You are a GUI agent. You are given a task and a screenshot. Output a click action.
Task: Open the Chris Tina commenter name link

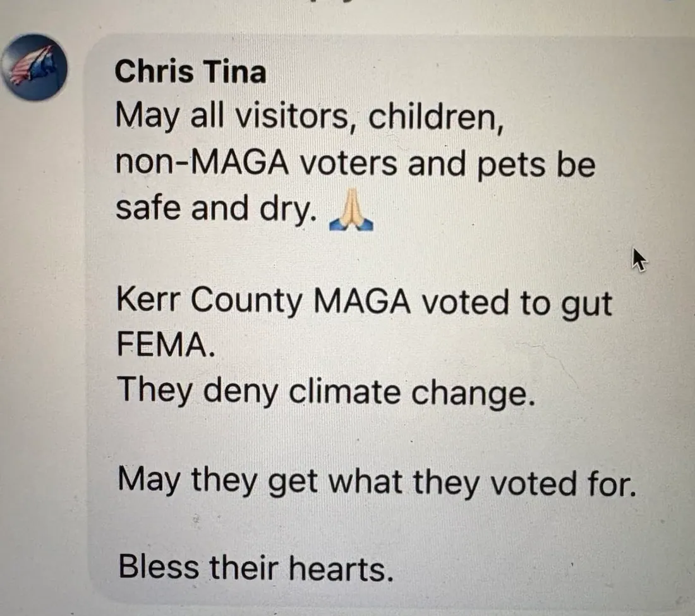(191, 71)
